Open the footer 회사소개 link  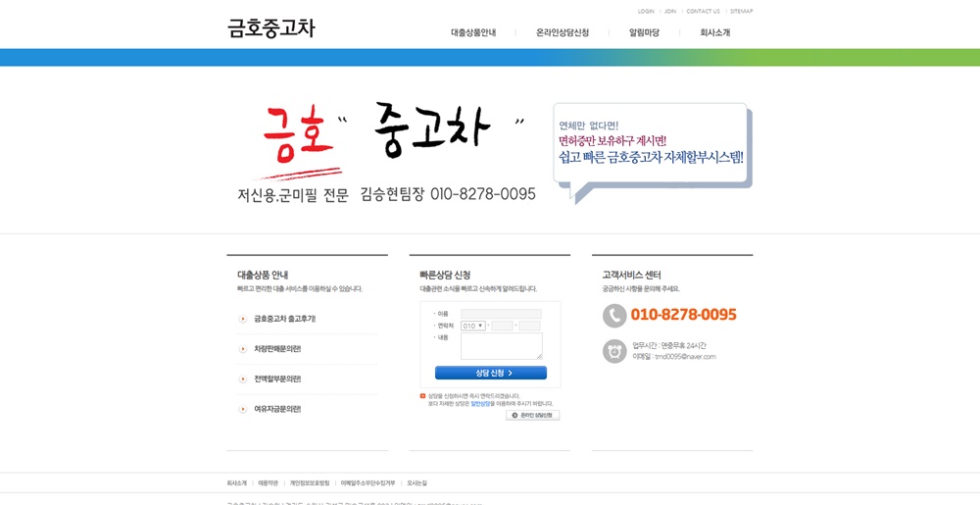point(237,483)
